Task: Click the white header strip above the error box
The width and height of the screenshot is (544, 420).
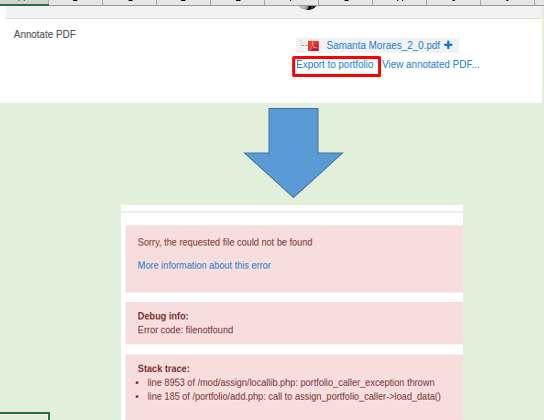Action: tap(292, 208)
